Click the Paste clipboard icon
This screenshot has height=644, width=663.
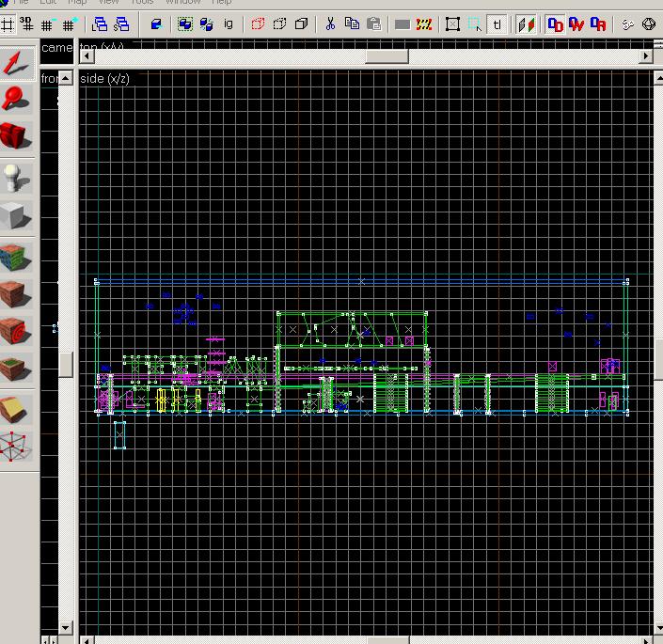tap(373, 24)
